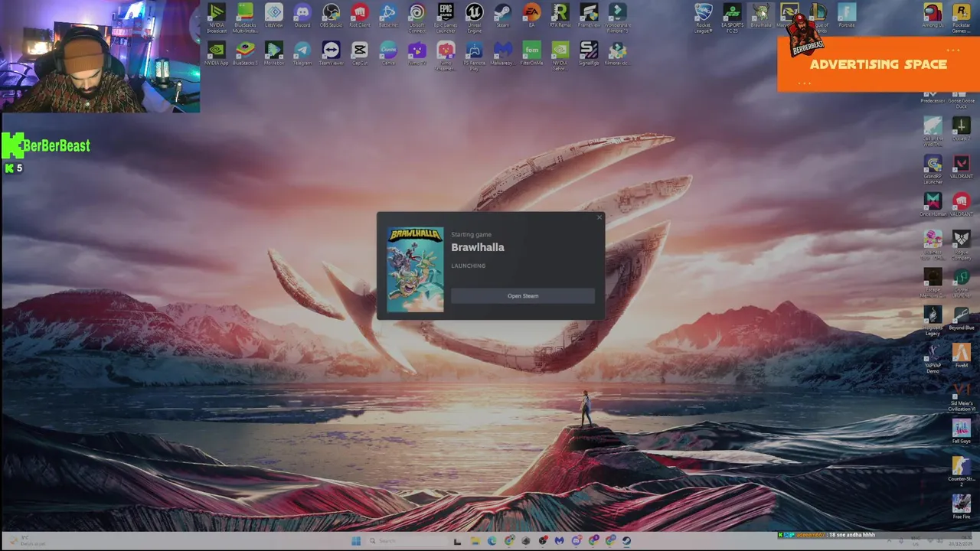Select the BlueStacks 5 icon
This screenshot has height=551, width=980.
[245, 53]
